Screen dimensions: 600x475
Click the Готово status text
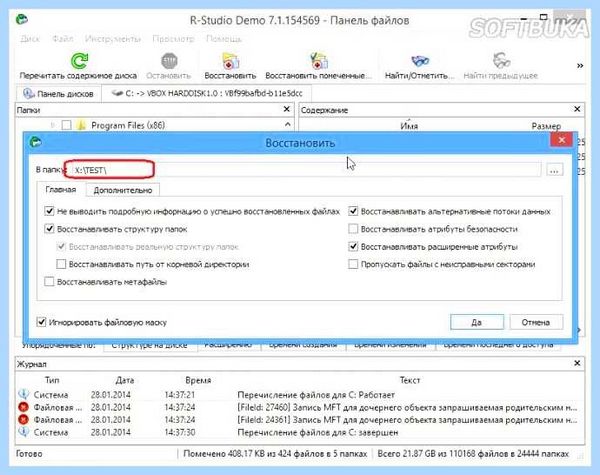tap(29, 454)
